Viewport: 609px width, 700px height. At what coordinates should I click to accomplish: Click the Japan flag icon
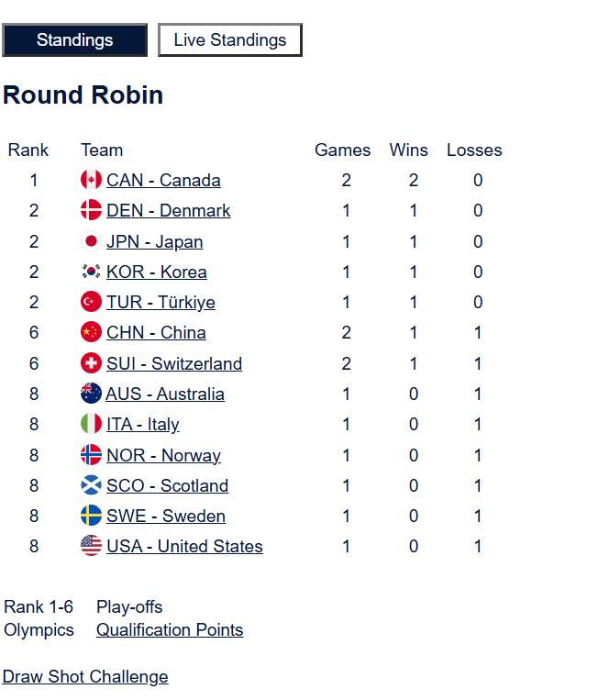click(91, 241)
